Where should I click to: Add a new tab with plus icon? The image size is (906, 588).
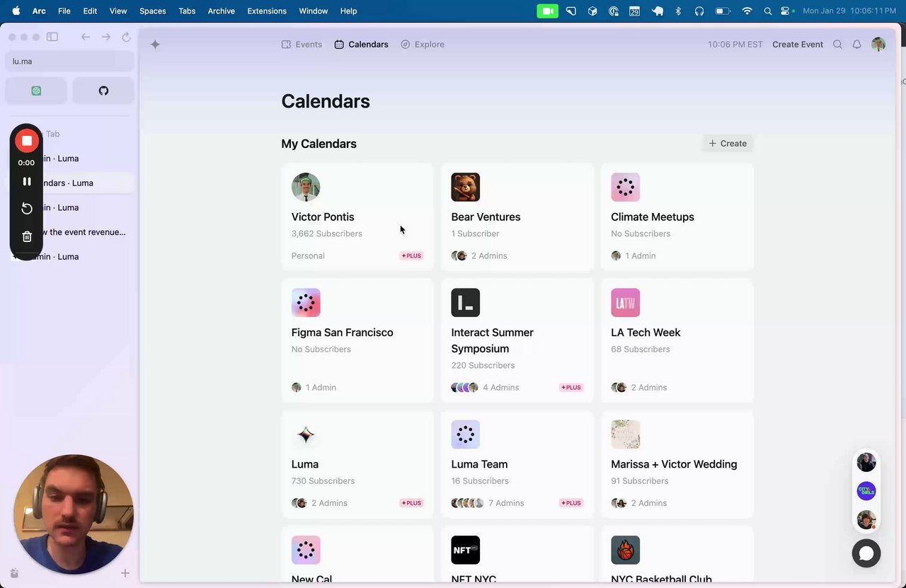(125, 573)
